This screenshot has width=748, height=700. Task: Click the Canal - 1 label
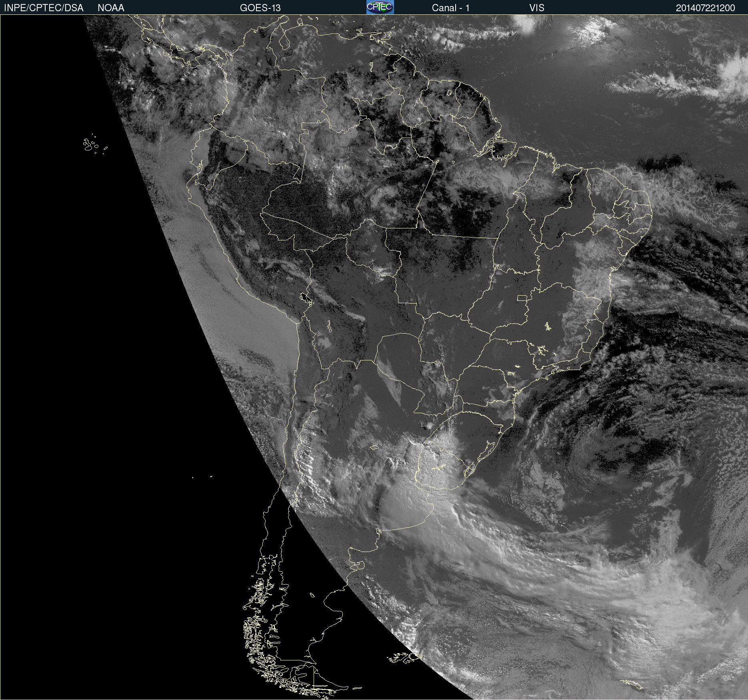click(x=450, y=8)
